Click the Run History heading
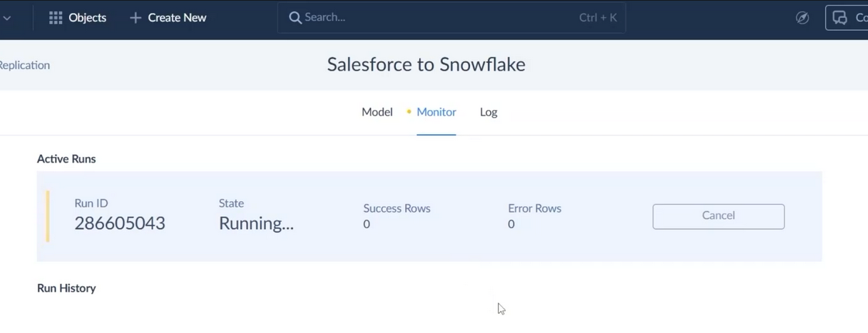Screen dimensions: 868x333 click(x=66, y=288)
